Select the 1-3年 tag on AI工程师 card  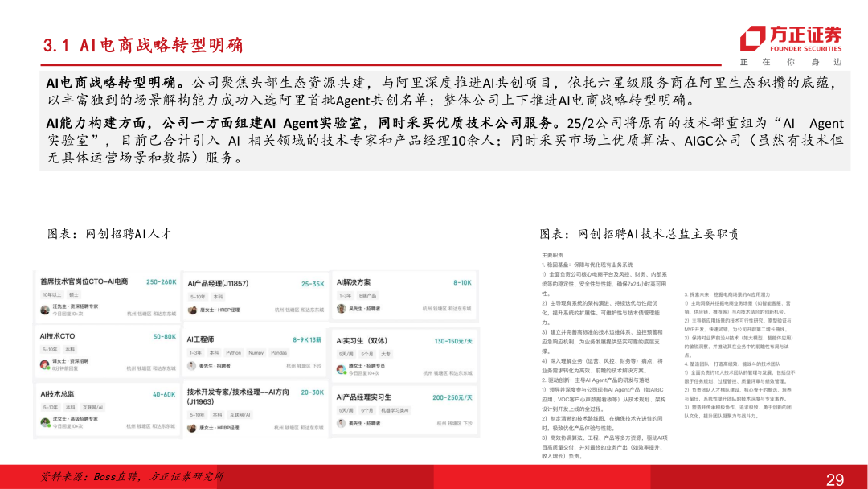(195, 353)
